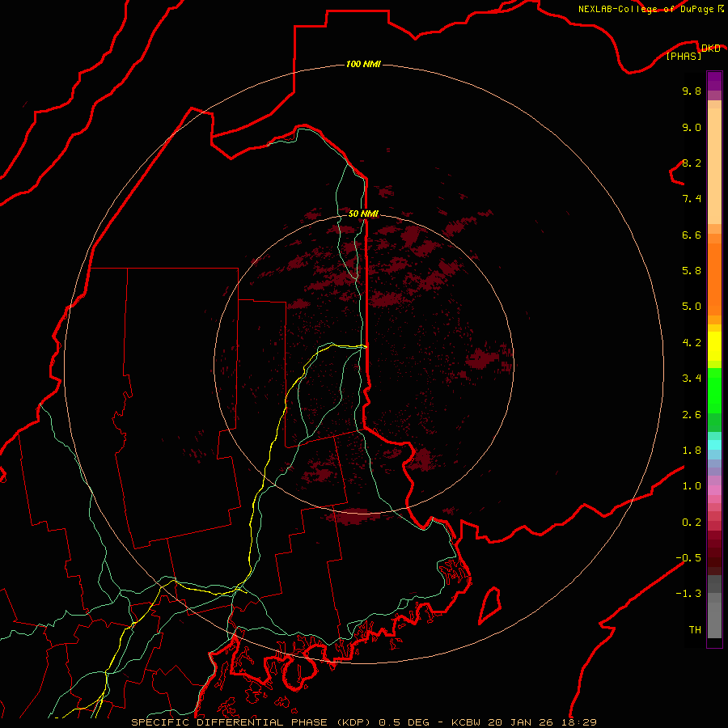Click the -0.5 value on color scale
This screenshot has width=728, height=728.
click(688, 558)
